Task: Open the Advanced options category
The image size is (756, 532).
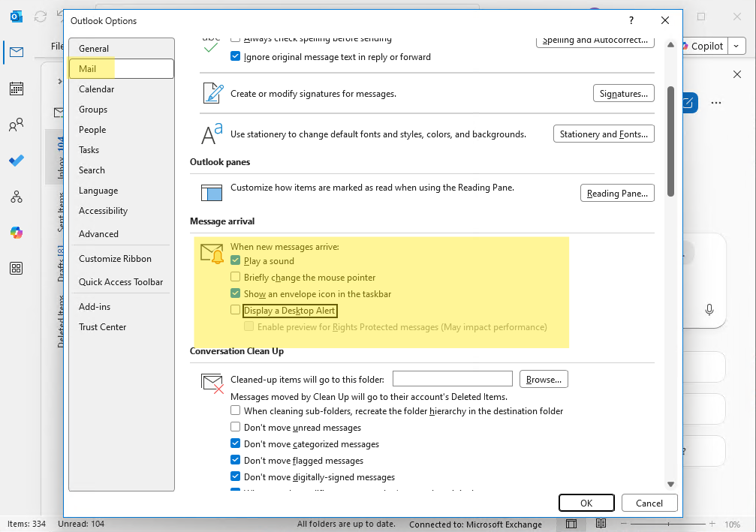Action: coord(98,234)
